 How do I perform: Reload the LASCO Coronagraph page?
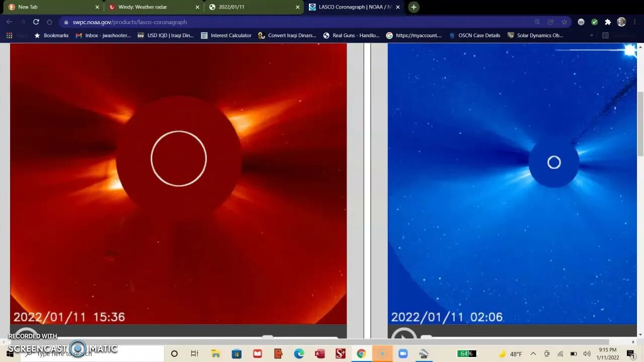click(36, 22)
